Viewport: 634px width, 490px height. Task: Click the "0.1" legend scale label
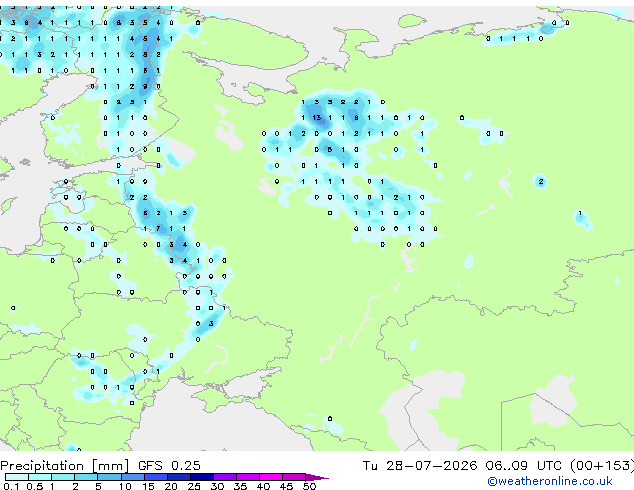pos(11,486)
